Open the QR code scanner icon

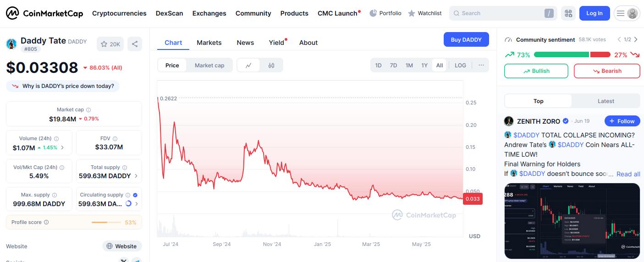tap(568, 13)
